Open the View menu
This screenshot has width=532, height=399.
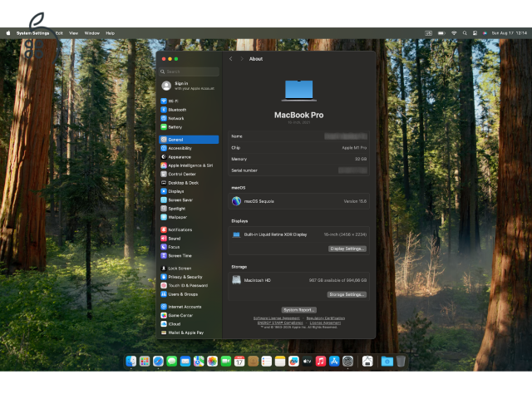pyautogui.click(x=74, y=33)
